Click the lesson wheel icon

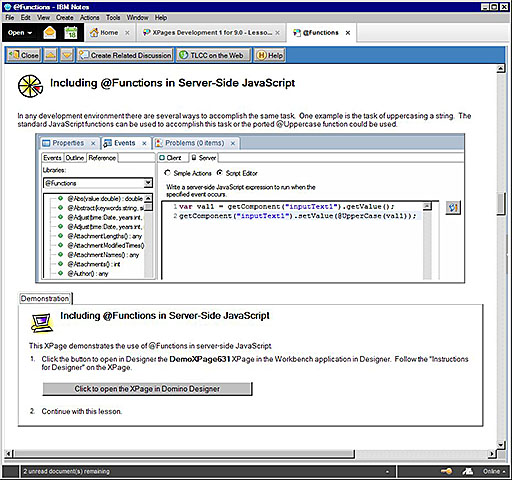tap(30, 86)
